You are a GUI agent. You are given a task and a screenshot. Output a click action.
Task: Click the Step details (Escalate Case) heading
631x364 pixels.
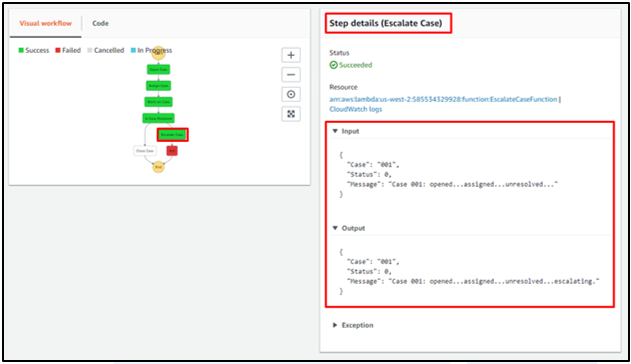[x=386, y=23]
